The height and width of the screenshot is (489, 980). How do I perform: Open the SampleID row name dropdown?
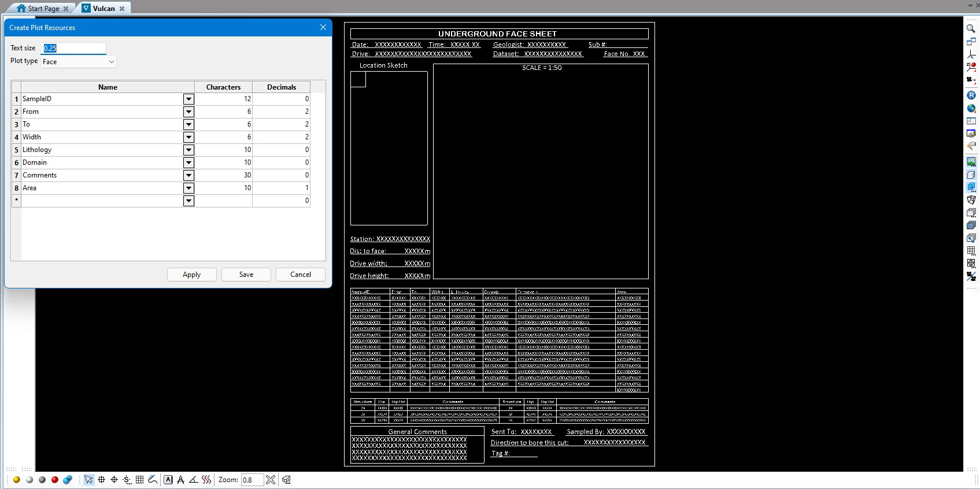click(188, 99)
